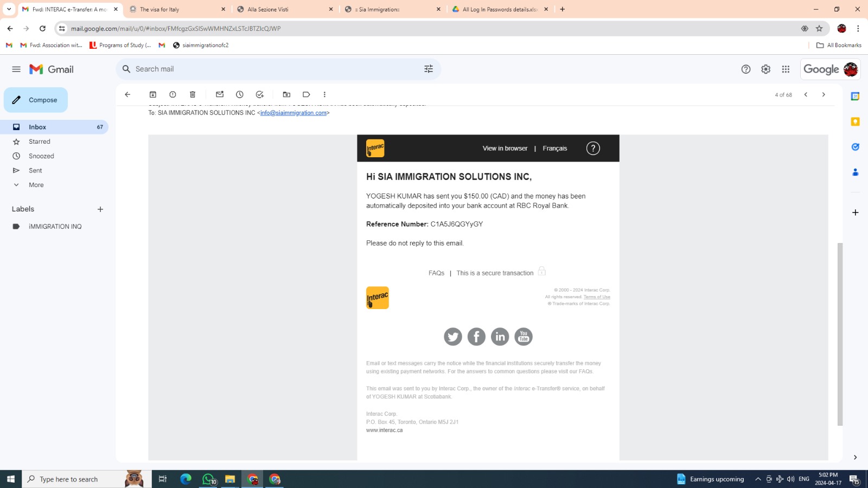Open Google Tasks side panel
The image size is (868, 488).
[855, 147]
